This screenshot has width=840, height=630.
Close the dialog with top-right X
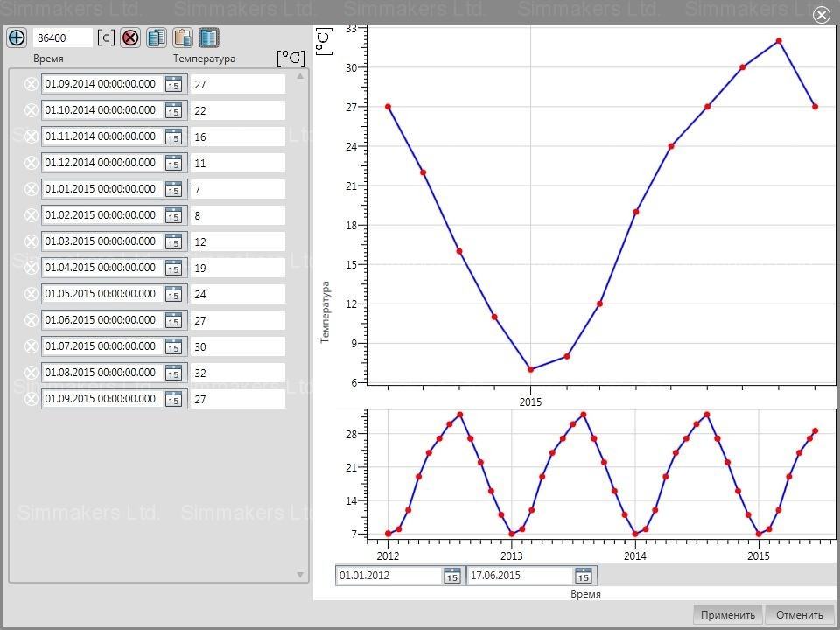coord(822,15)
